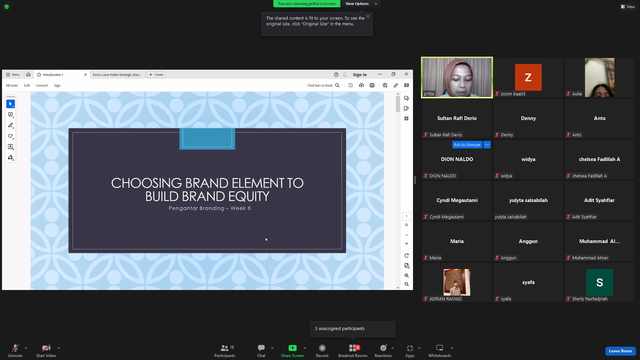Viewport: 640px width, 360px height.
Task: Click Acrobat notifications bell icon
Action: tap(345, 75)
